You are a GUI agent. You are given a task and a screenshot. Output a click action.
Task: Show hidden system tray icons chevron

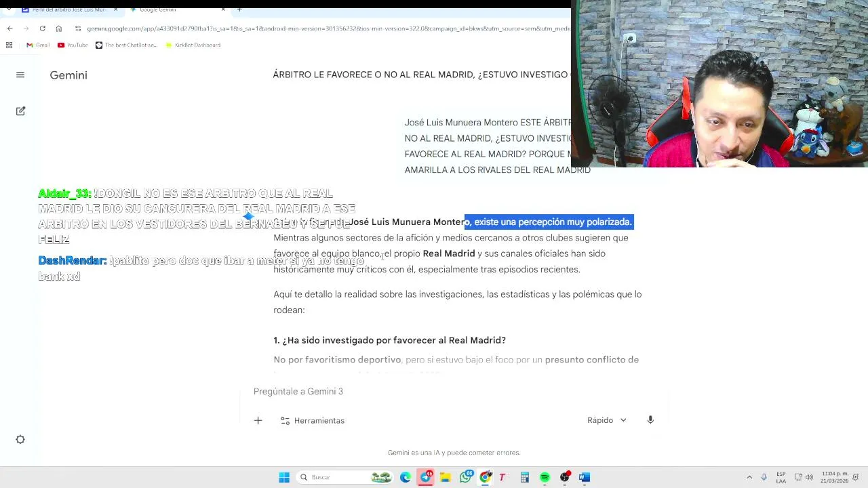(749, 477)
